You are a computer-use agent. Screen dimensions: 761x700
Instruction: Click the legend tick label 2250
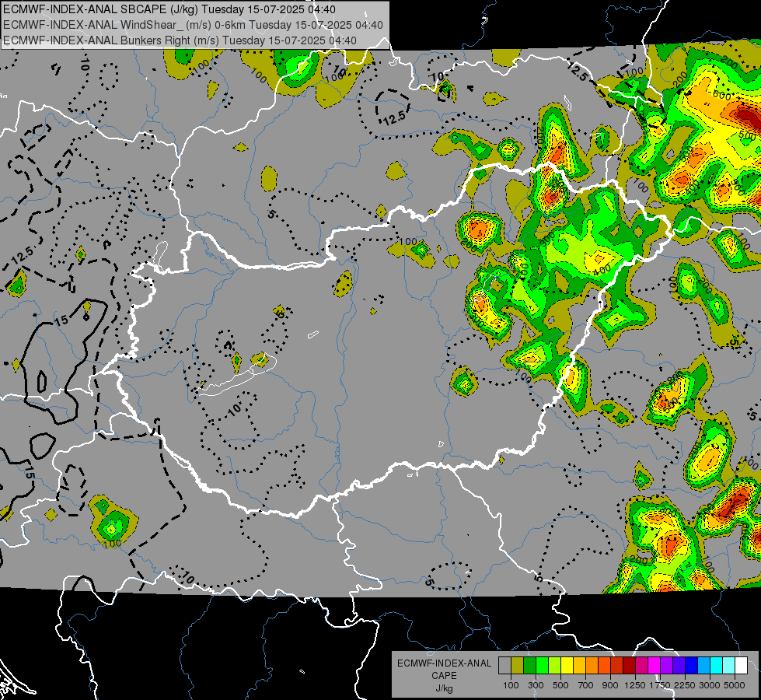[x=685, y=685]
